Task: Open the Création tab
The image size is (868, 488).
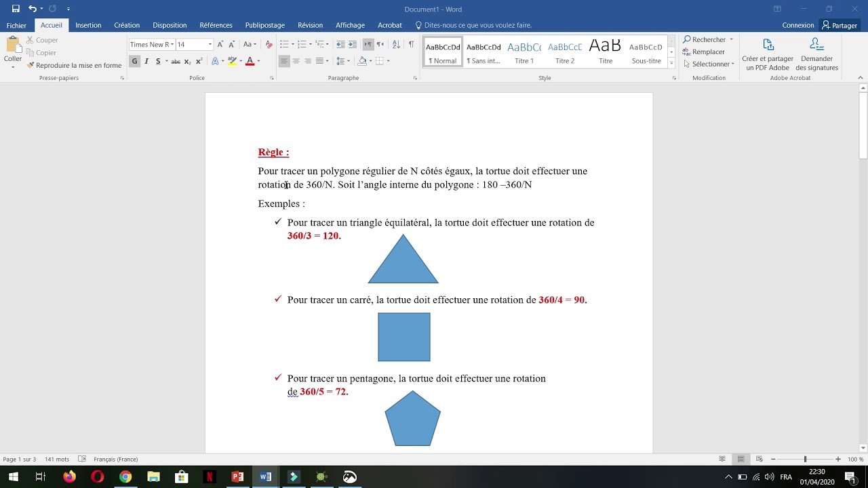Action: click(x=127, y=25)
